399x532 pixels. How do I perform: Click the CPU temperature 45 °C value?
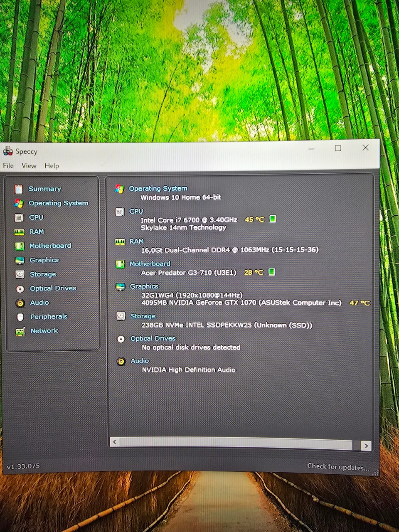(x=254, y=219)
